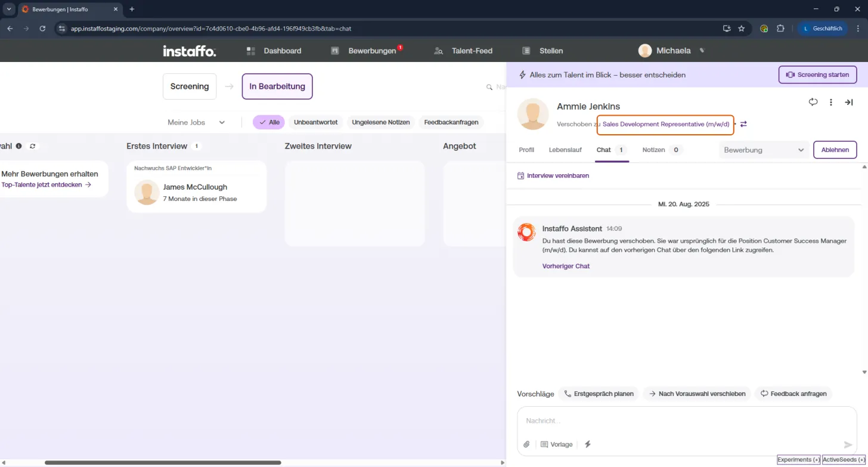Select the Feedback anfragen suggestion

[793, 394]
